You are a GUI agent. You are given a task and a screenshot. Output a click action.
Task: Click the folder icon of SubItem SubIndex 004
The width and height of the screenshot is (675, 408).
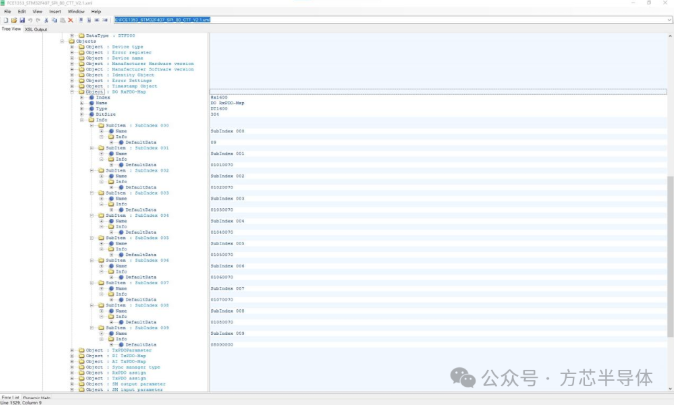pyautogui.click(x=101, y=216)
